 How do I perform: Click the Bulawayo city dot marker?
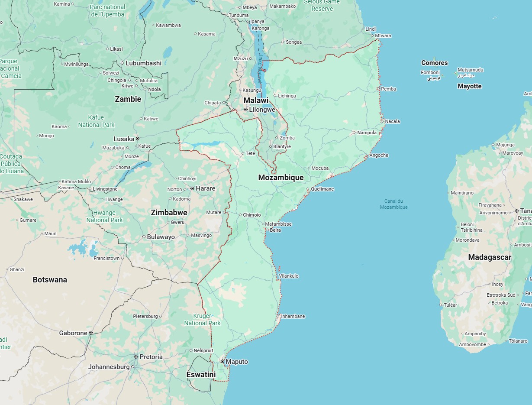coord(144,237)
